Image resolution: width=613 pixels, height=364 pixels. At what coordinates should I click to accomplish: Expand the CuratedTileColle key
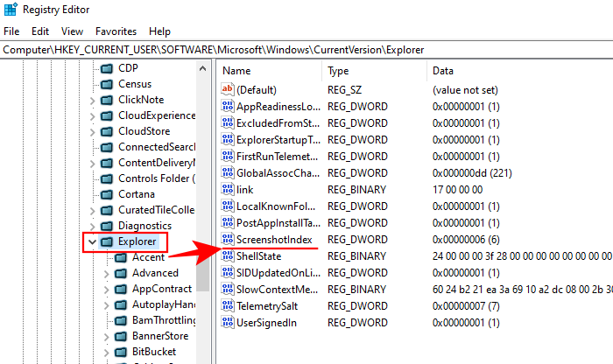point(92,211)
